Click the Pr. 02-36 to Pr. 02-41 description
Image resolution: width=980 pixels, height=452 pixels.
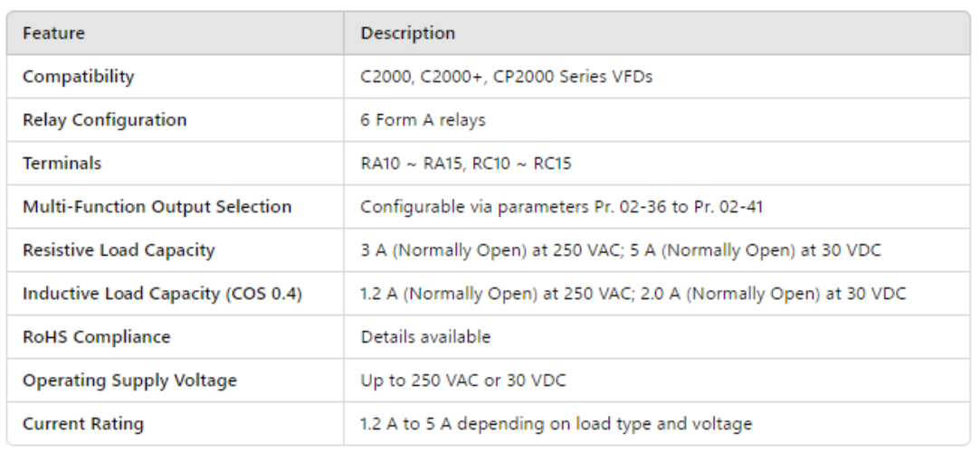click(x=561, y=207)
